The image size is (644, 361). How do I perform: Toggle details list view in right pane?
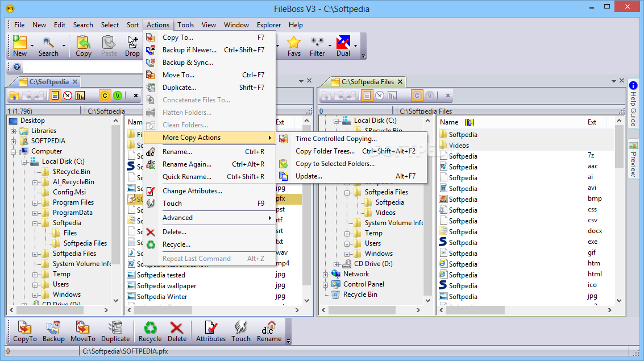point(367,96)
